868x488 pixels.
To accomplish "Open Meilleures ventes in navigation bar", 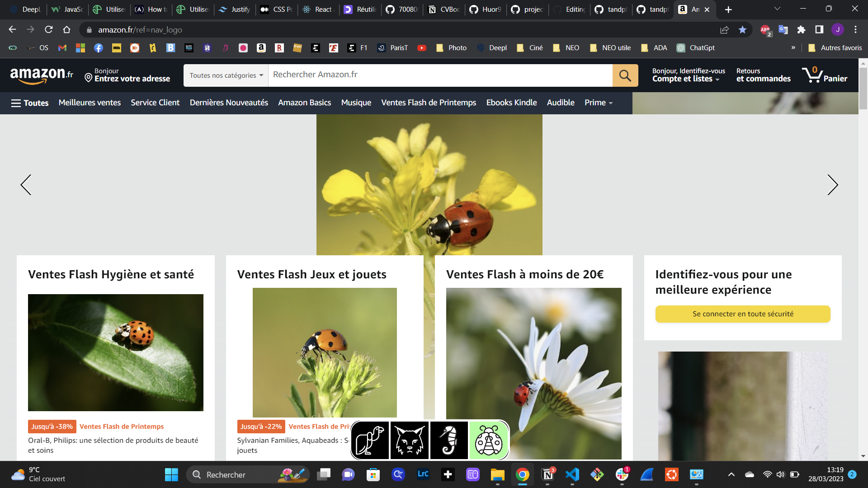I will click(x=90, y=103).
